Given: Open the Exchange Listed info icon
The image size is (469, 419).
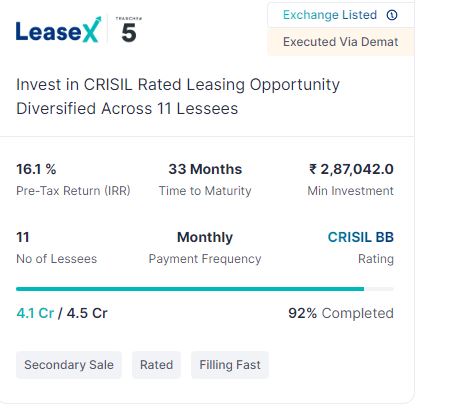Looking at the screenshot, I should coord(392,15).
